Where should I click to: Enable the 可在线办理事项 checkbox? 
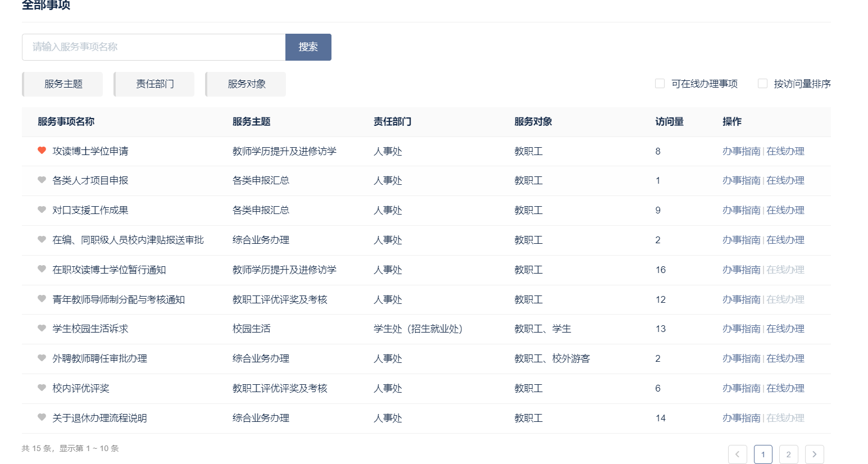(x=660, y=84)
